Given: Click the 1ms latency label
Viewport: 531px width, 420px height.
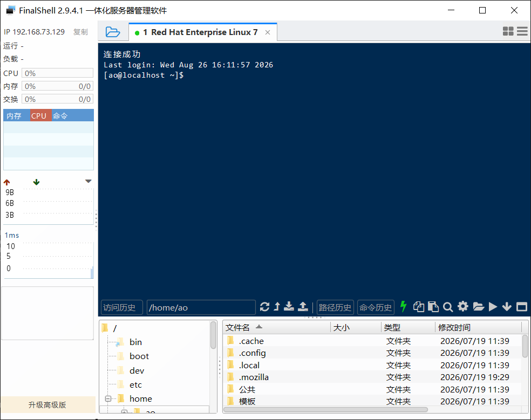Looking at the screenshot, I should 12,235.
